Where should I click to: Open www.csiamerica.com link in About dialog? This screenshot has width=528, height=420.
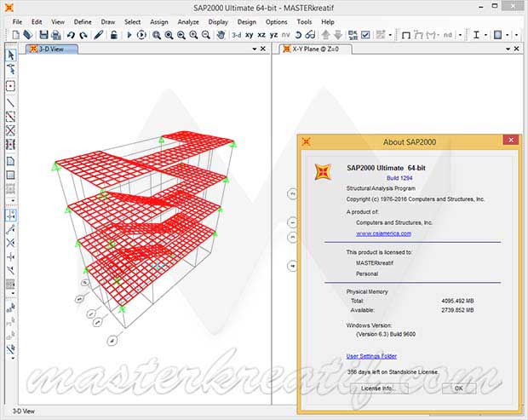[383, 233]
